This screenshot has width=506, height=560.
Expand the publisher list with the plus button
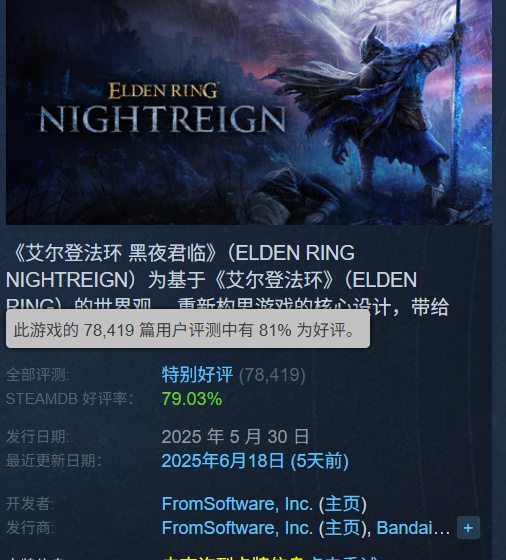[468, 528]
